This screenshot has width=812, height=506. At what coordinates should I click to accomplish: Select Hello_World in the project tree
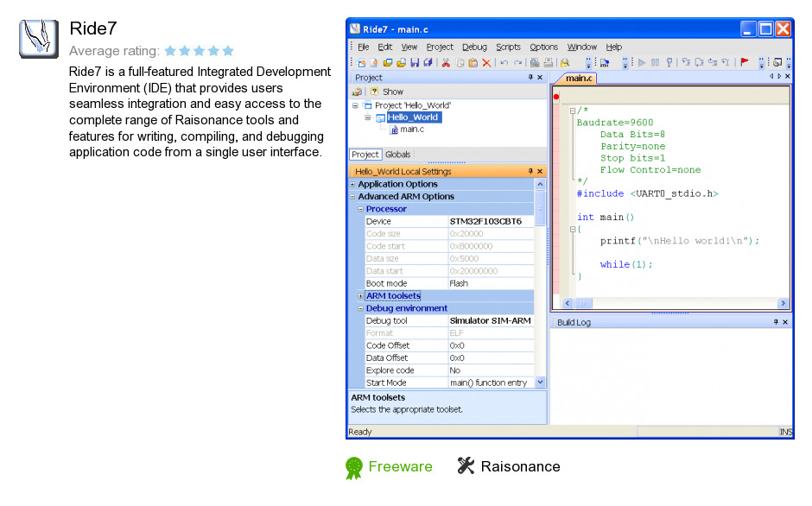(x=413, y=117)
